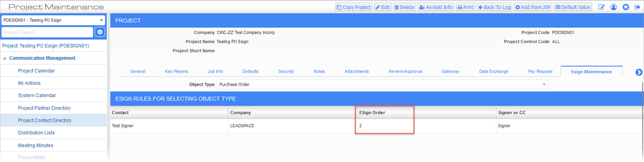View the Notes tab
The width and height of the screenshot is (644, 162).
pos(319,71)
